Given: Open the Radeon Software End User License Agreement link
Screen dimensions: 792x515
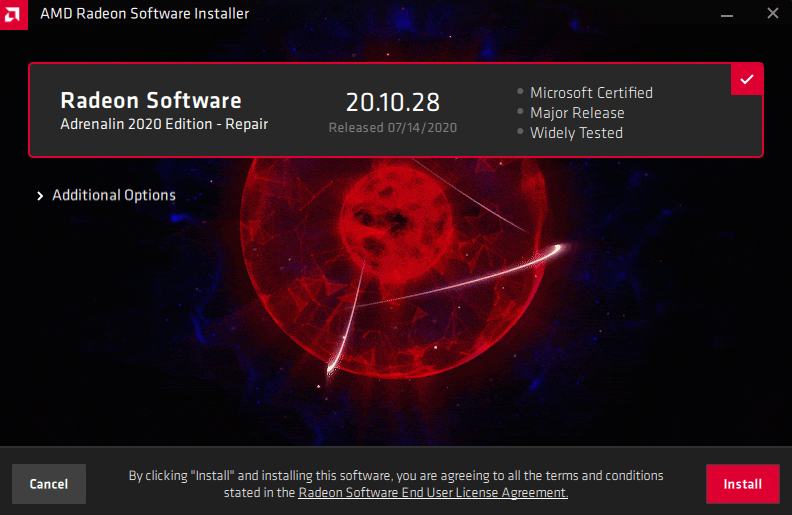Looking at the screenshot, I should [433, 492].
